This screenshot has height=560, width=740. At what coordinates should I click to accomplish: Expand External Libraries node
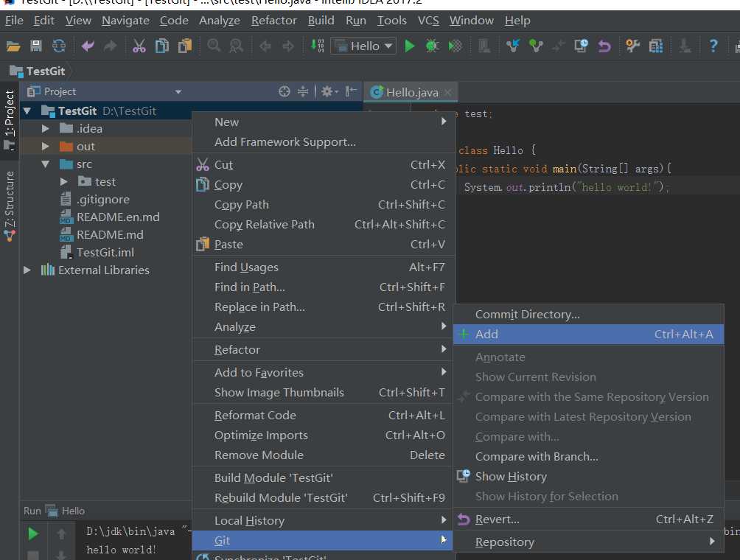click(x=27, y=270)
